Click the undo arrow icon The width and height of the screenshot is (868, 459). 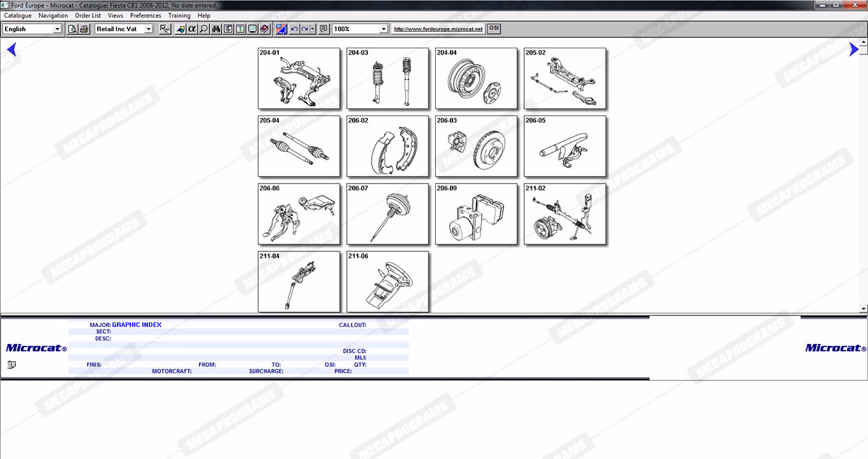(294, 29)
